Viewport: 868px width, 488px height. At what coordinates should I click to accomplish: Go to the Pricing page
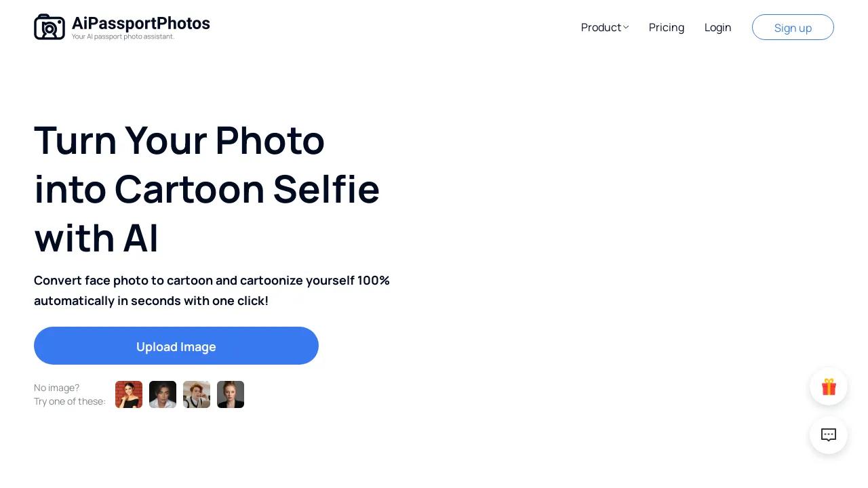666,28
